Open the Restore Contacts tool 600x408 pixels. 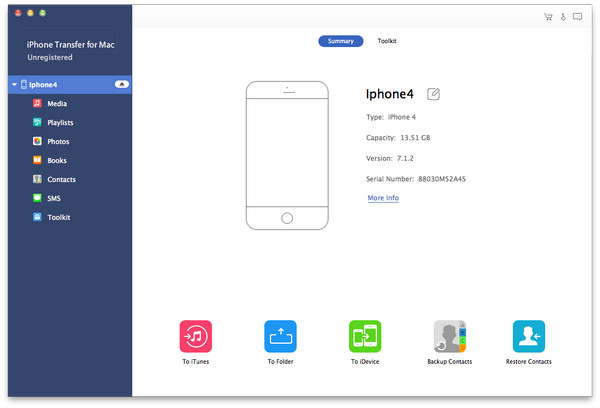click(527, 336)
